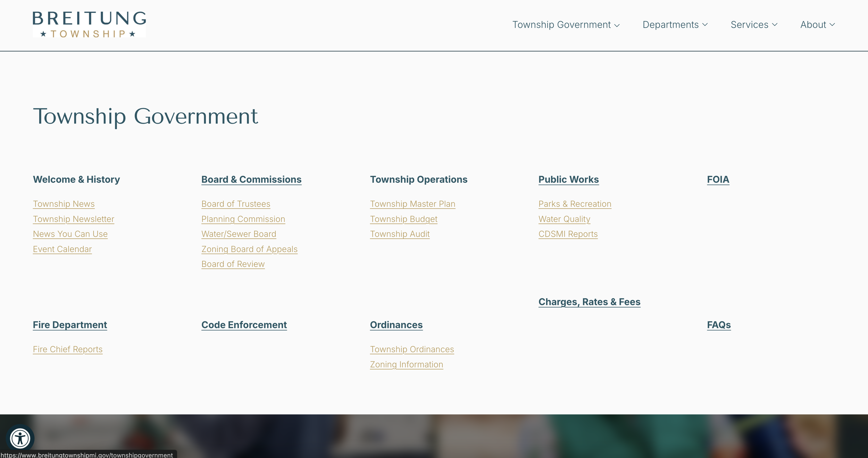View the Township Budget link
The height and width of the screenshot is (458, 868).
pos(403,219)
